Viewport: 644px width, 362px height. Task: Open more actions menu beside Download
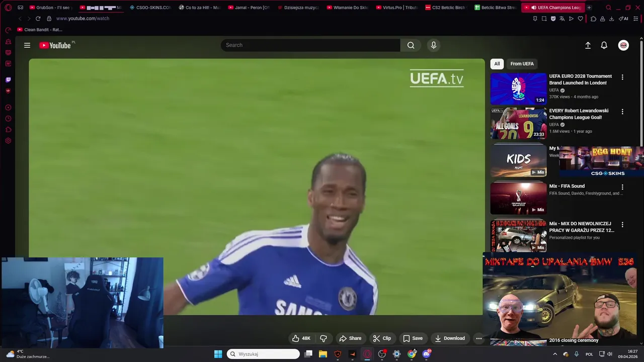click(x=479, y=338)
